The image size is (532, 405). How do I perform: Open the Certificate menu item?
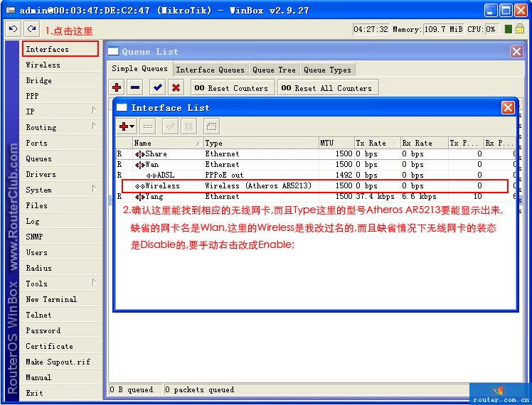pos(61,346)
